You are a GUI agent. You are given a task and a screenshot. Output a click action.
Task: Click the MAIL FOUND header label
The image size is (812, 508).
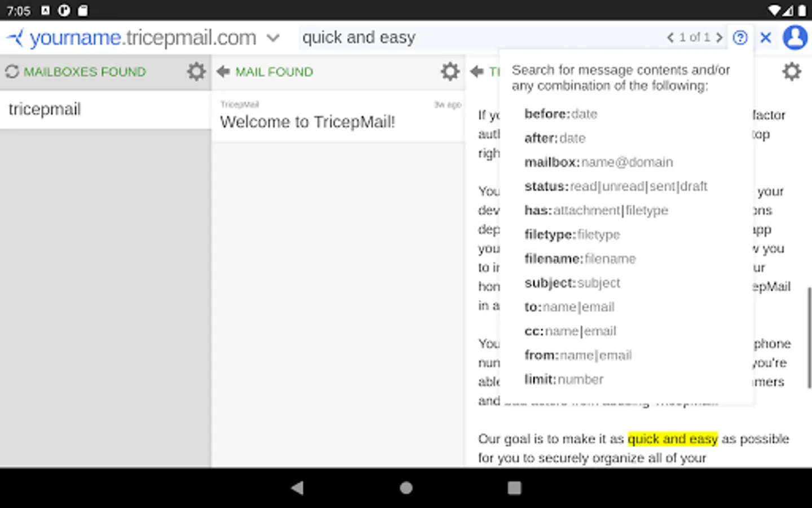pyautogui.click(x=274, y=72)
